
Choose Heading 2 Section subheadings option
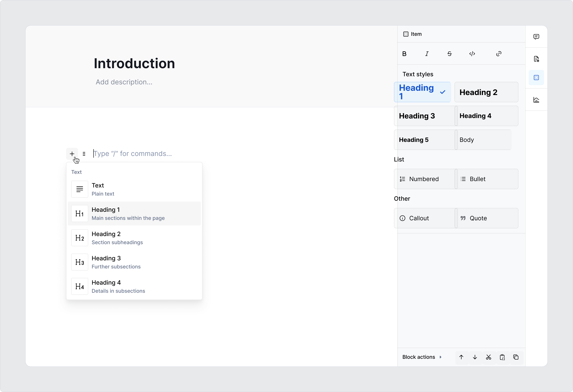pyautogui.click(x=134, y=238)
